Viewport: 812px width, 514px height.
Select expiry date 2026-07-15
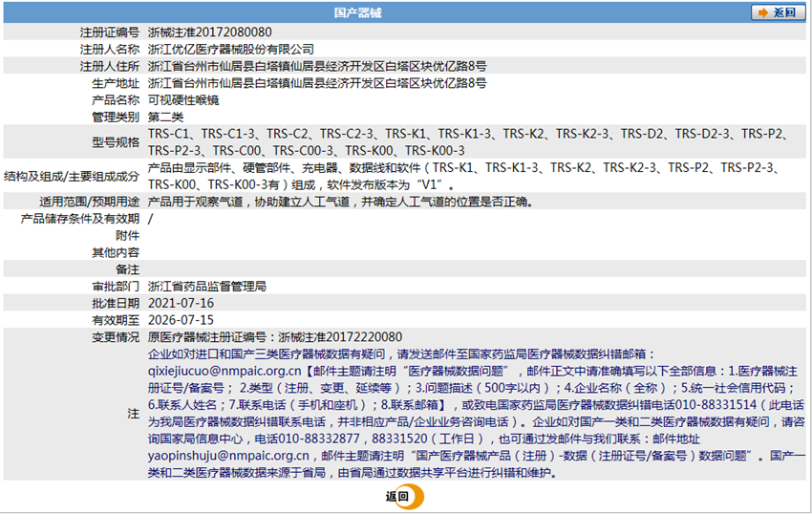click(x=181, y=320)
